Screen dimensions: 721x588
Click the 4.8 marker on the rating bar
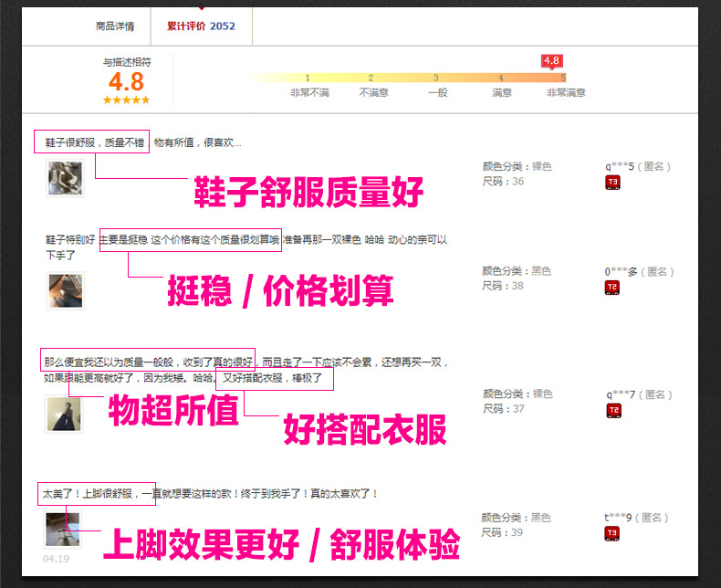551,61
